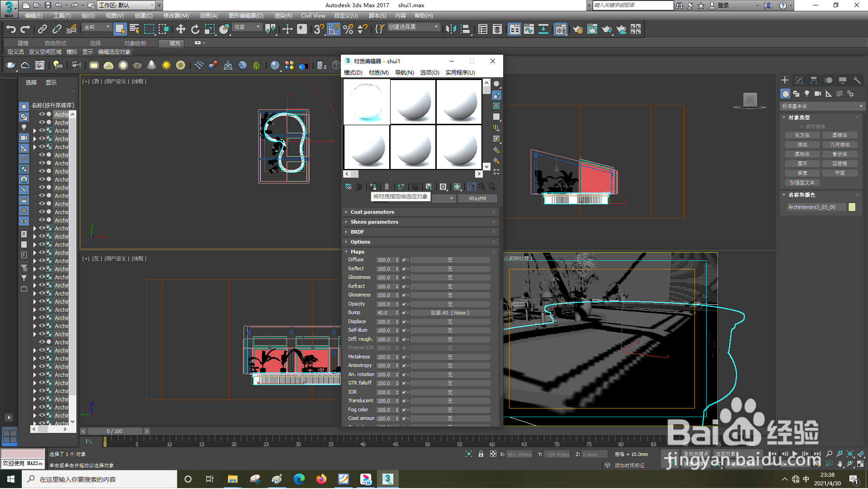Toggle the Auto Grid checkbox
This screenshot has width=868, height=489.
pyautogui.click(x=802, y=127)
